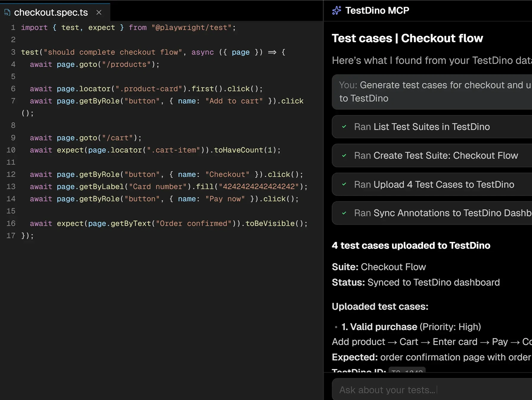Expand the Ran List Test Suites in TestDino step

tap(432, 127)
